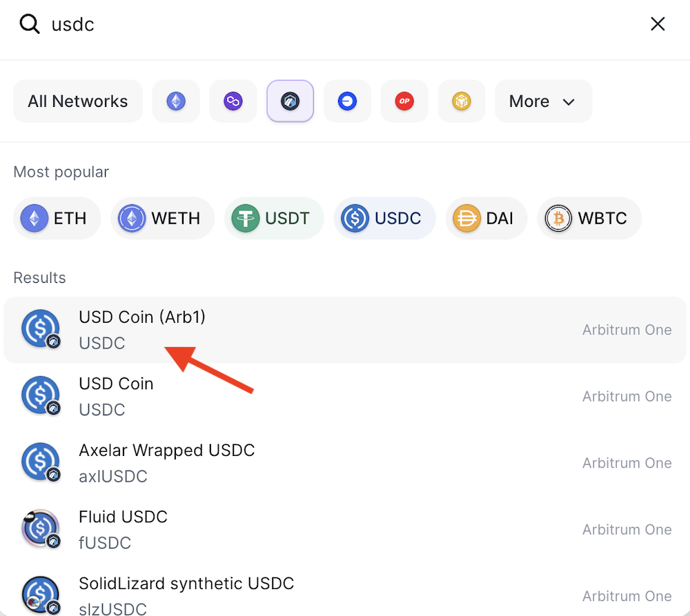
Task: Toggle the All Networks filter
Action: pyautogui.click(x=77, y=101)
